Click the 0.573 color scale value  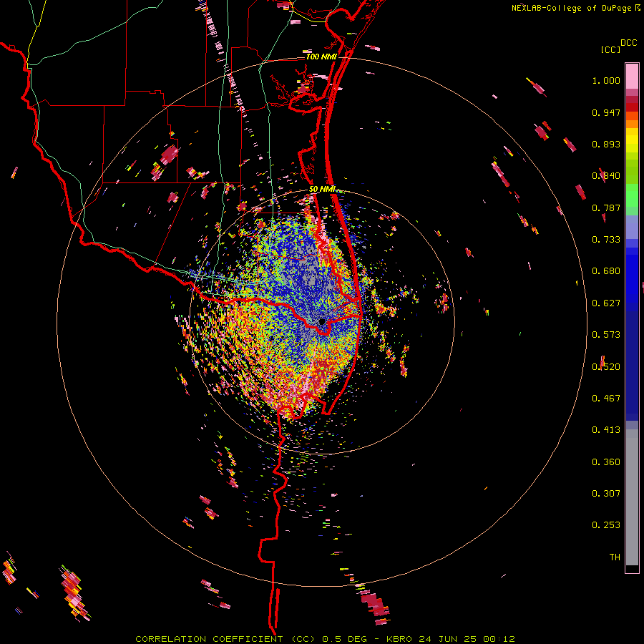click(606, 335)
